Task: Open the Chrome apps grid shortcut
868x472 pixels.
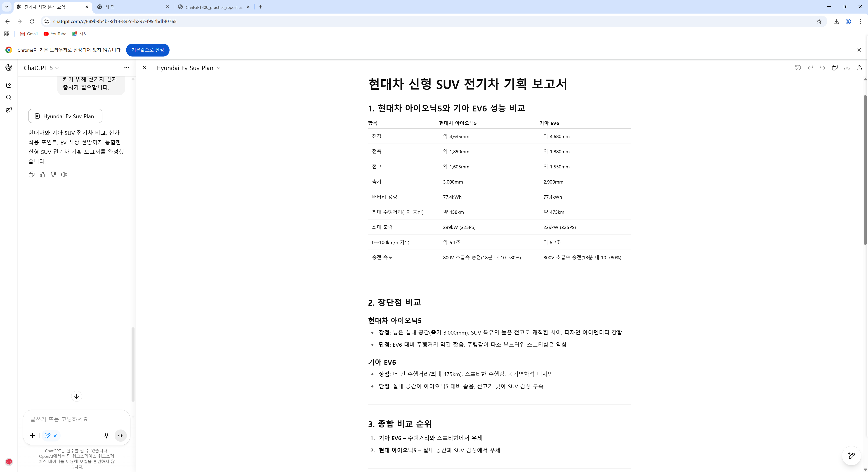Action: point(7,34)
